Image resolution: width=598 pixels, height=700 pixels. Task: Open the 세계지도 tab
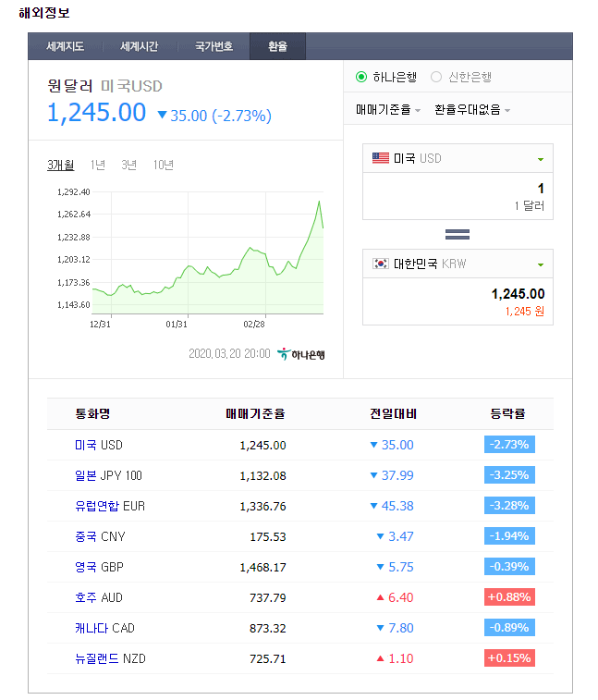[x=65, y=46]
